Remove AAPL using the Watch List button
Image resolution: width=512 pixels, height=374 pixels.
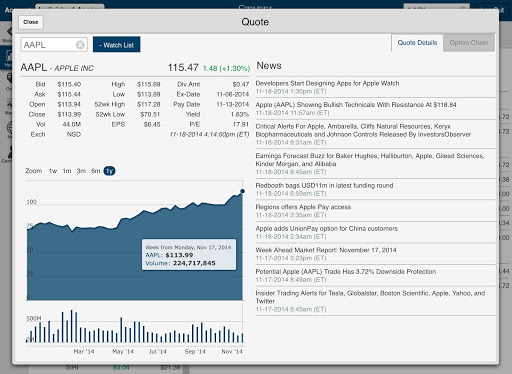click(117, 45)
